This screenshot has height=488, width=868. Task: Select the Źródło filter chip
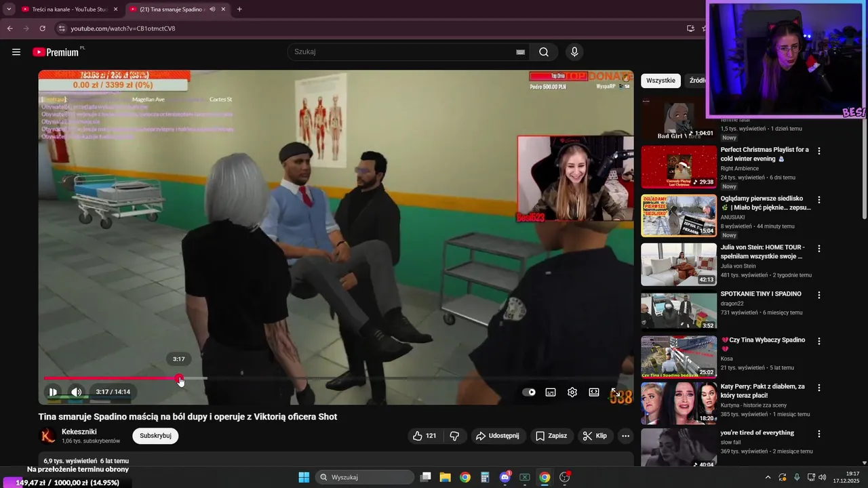[x=696, y=80]
